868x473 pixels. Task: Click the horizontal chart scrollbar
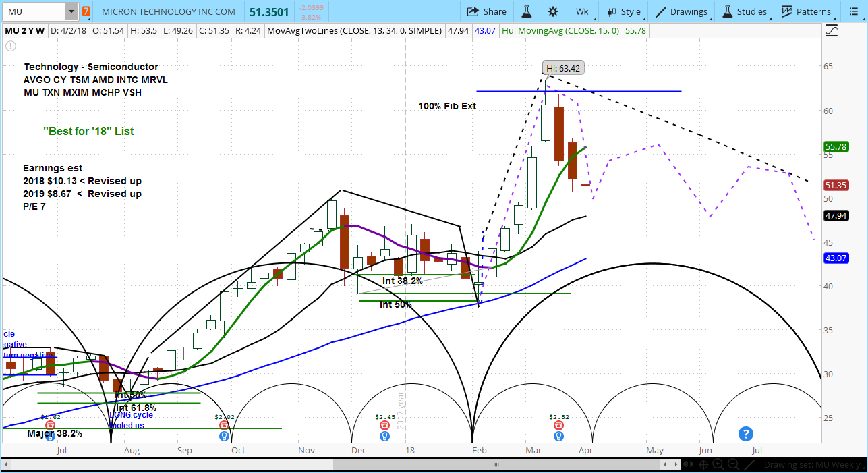(x=496, y=464)
